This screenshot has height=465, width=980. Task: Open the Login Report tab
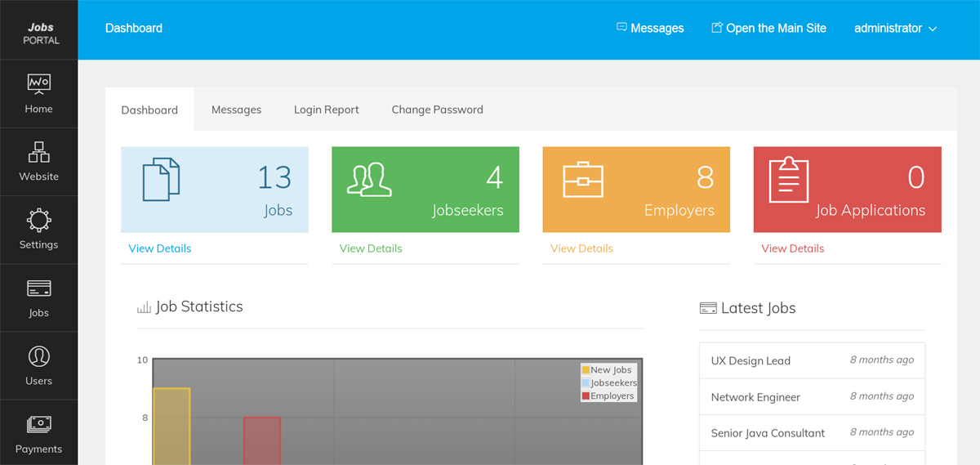(x=327, y=110)
